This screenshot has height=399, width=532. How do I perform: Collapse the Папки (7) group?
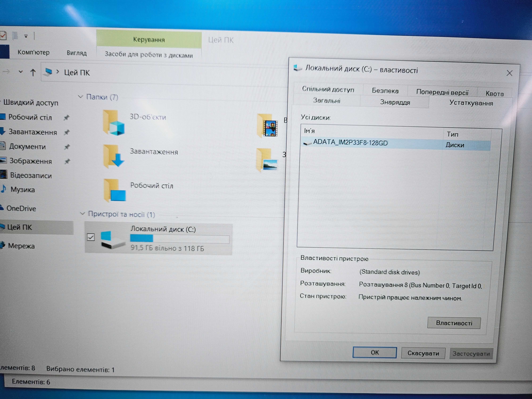pos(81,96)
